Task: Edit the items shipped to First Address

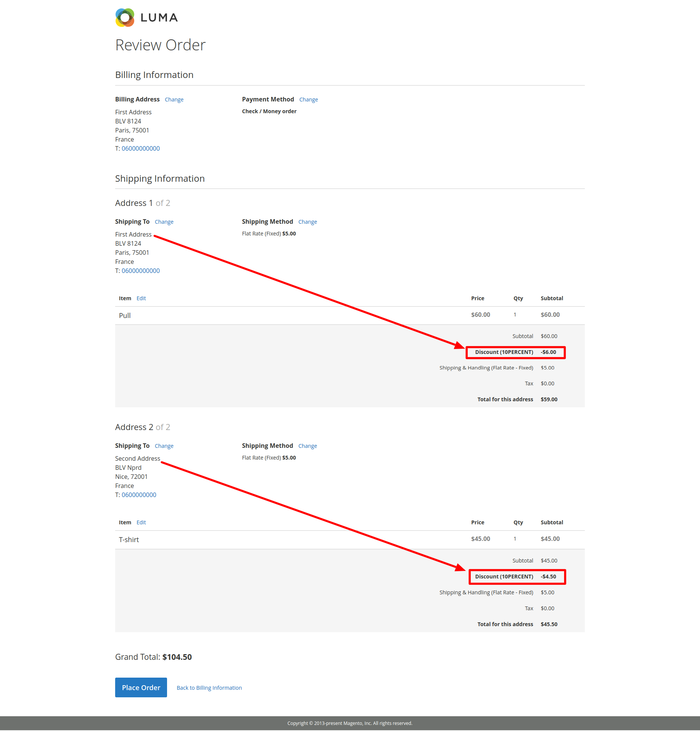Action: [141, 298]
